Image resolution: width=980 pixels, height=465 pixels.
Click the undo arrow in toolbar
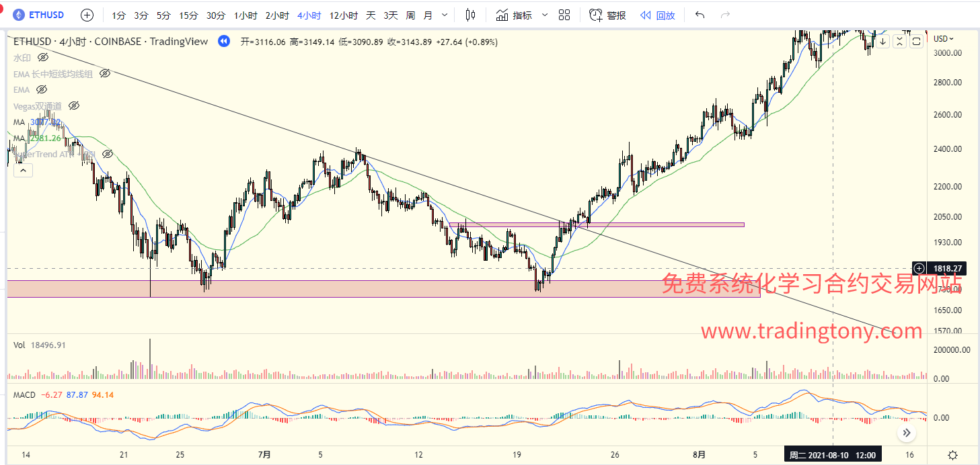tap(700, 15)
